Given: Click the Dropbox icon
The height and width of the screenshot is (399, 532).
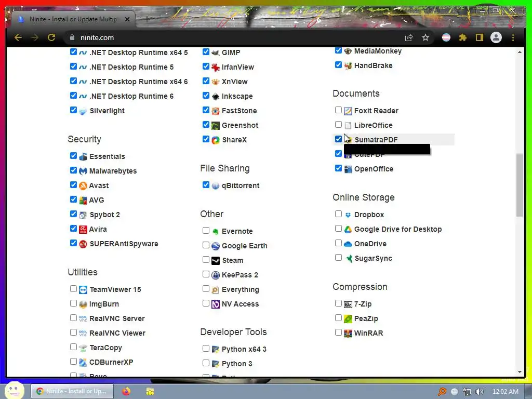Looking at the screenshot, I should (348, 215).
